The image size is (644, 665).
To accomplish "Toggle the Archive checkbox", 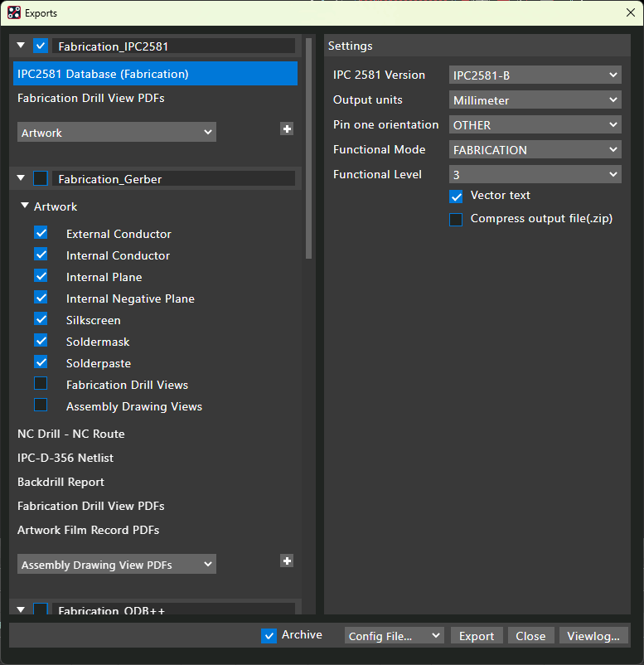I will [x=269, y=635].
